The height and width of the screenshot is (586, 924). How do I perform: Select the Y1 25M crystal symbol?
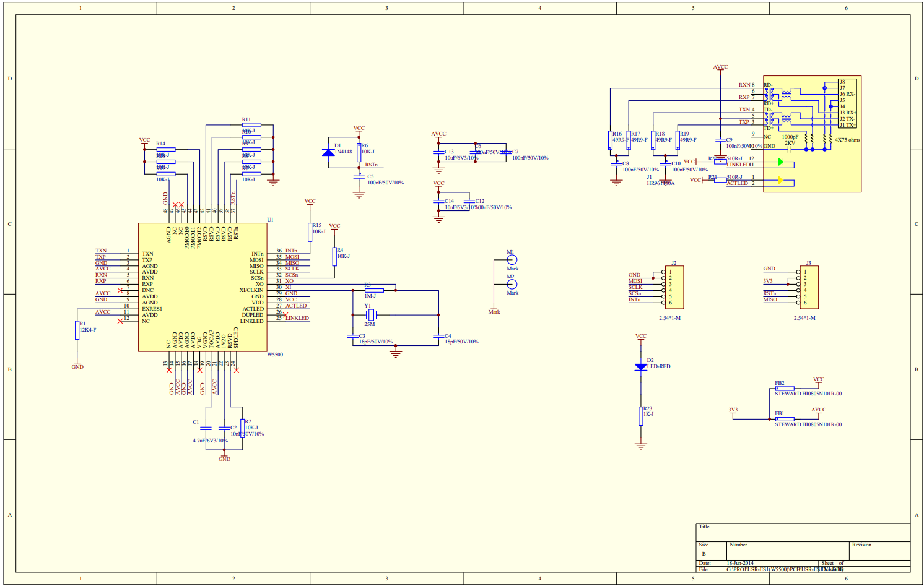tap(370, 315)
